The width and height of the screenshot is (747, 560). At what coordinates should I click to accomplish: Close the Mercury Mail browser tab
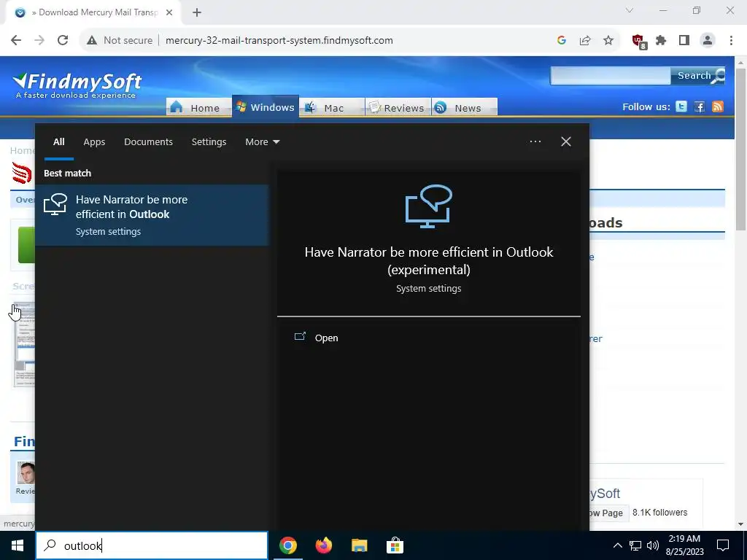tap(169, 13)
